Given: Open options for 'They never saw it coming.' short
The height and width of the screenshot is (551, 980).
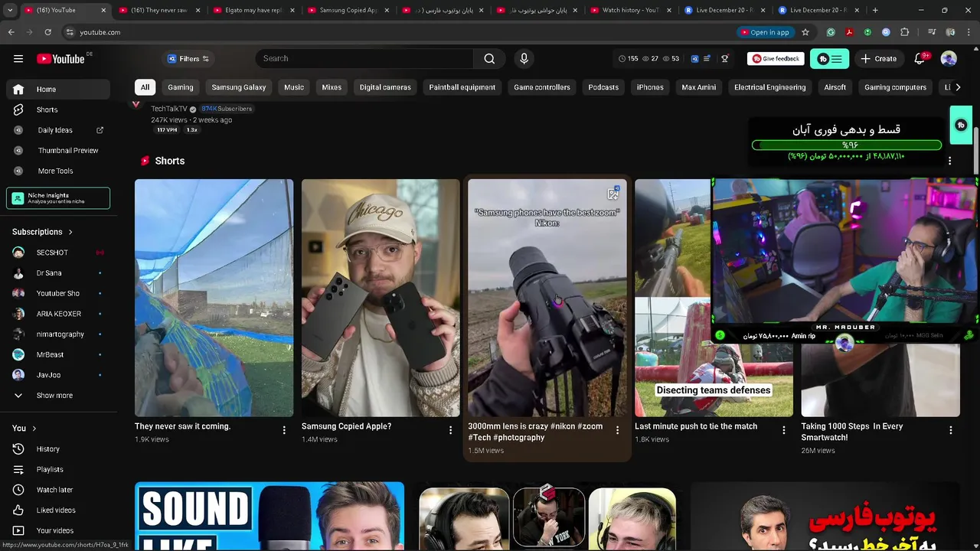Looking at the screenshot, I should (284, 430).
